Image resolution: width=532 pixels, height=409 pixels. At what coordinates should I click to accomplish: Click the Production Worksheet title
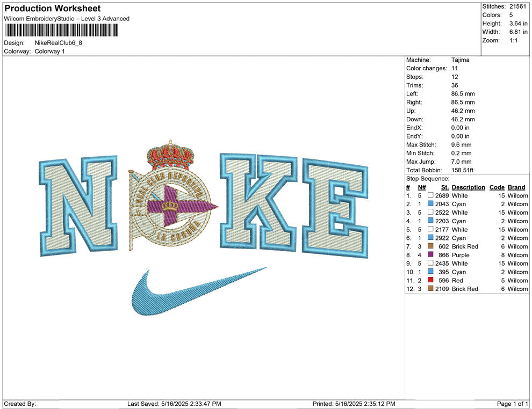pyautogui.click(x=53, y=9)
